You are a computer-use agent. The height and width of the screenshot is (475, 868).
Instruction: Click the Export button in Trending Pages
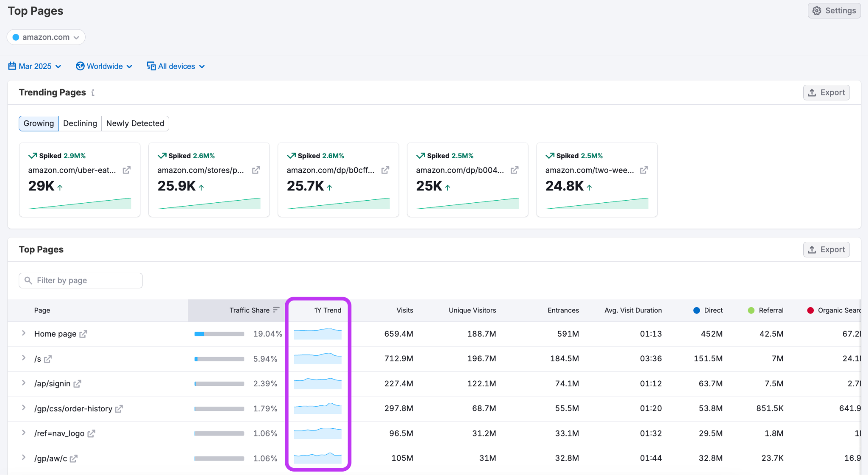(826, 92)
